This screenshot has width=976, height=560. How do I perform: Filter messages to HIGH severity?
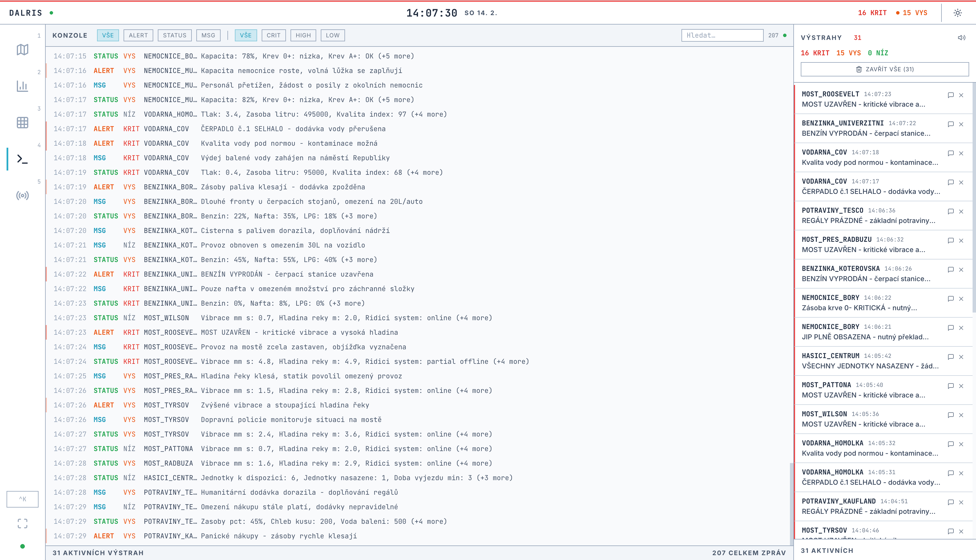pos(303,35)
